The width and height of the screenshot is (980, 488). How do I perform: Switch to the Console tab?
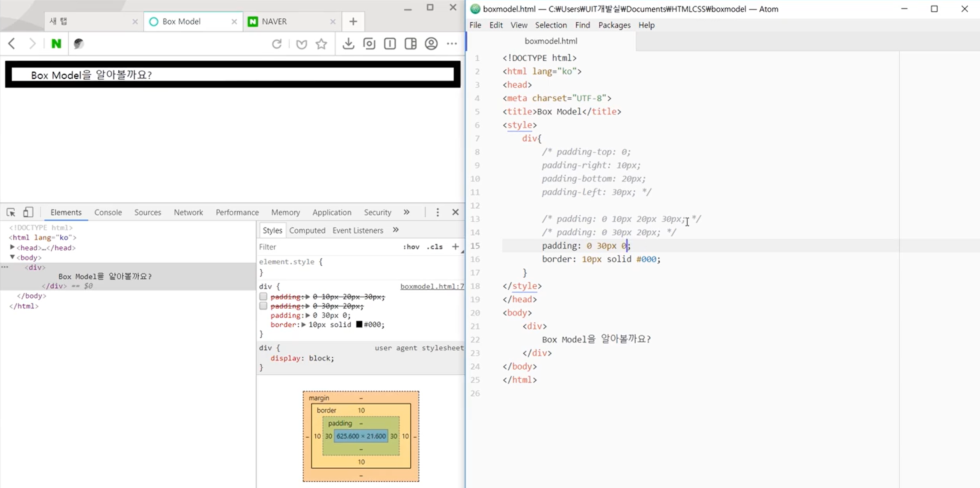point(108,213)
